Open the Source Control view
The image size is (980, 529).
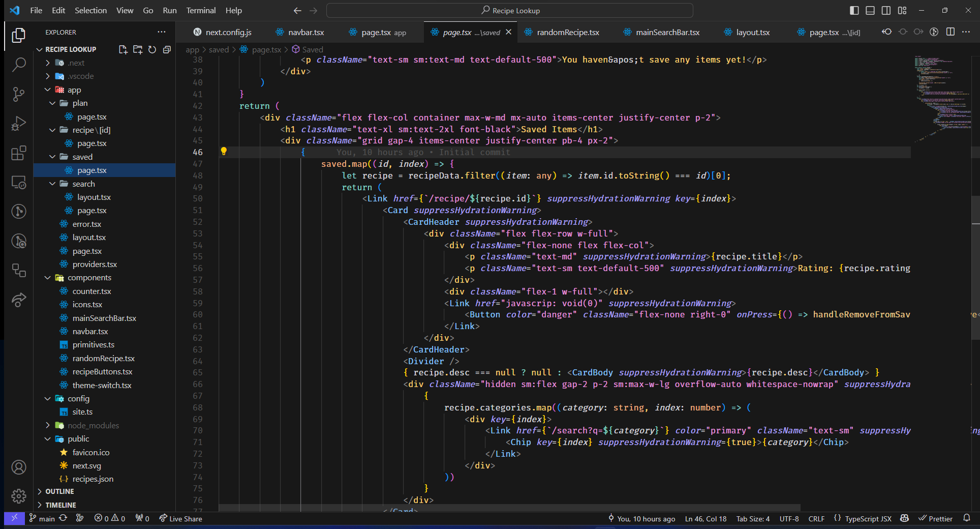tap(19, 94)
